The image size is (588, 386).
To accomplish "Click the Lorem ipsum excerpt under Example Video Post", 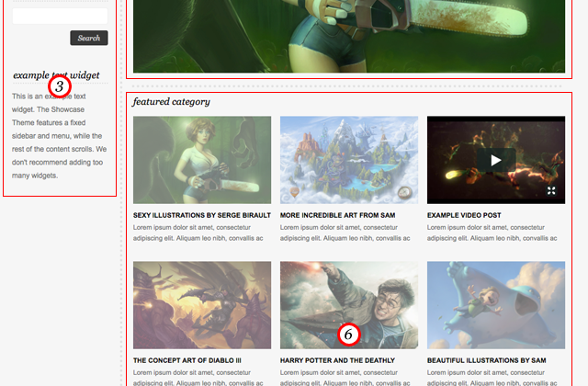I will click(492, 233).
